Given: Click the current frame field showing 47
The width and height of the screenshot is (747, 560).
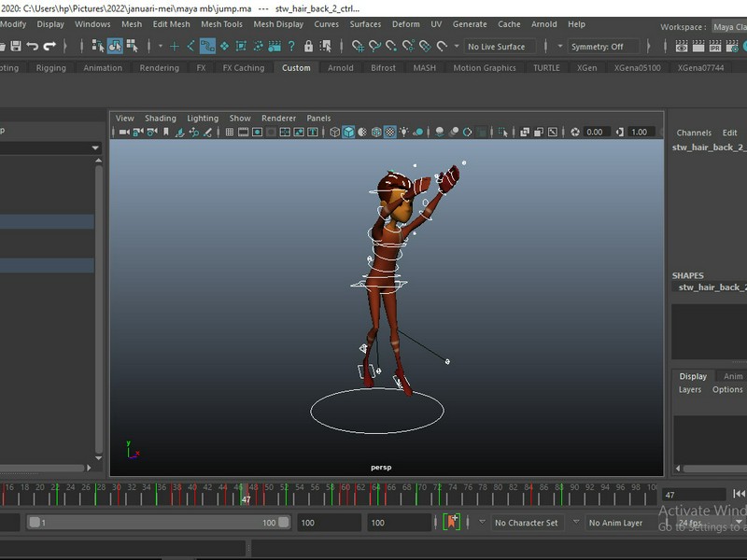Looking at the screenshot, I should click(x=693, y=495).
